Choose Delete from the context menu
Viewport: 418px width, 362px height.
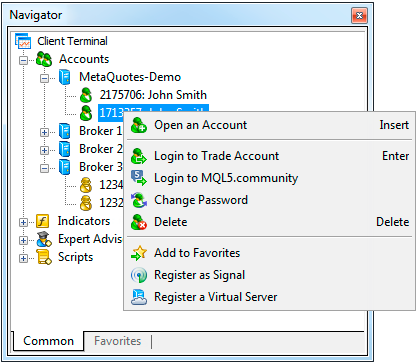[x=269, y=222]
